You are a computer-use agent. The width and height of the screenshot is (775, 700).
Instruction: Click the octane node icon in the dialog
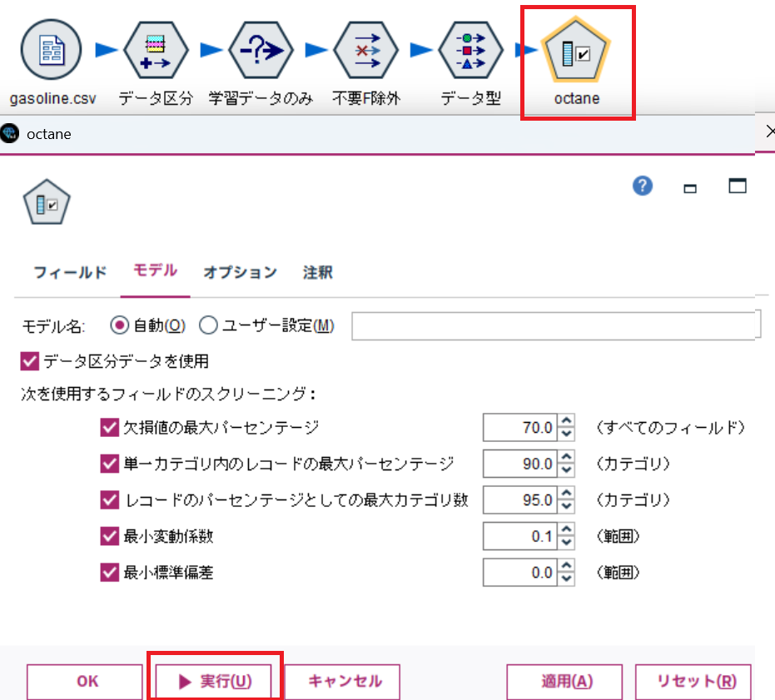point(47,201)
